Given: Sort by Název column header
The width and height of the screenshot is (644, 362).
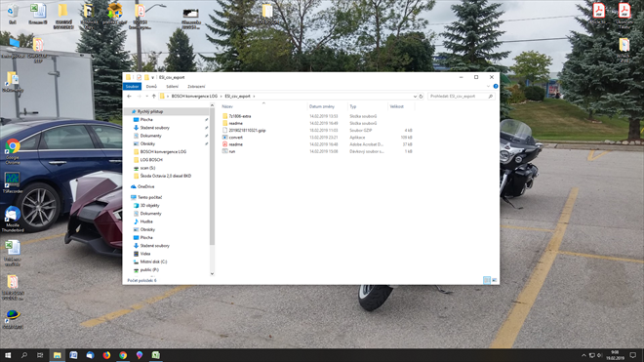Looking at the screenshot, I should pos(227,106).
